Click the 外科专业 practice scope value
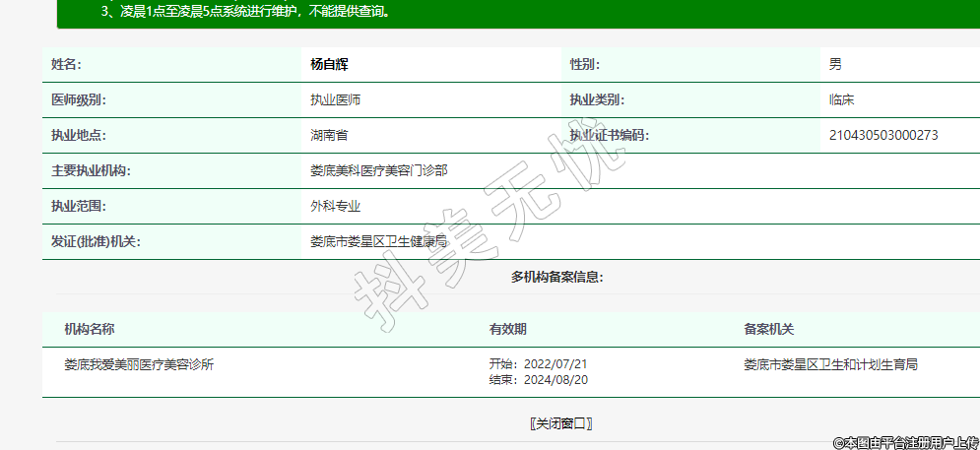Image resolution: width=980 pixels, height=450 pixels. tap(336, 207)
